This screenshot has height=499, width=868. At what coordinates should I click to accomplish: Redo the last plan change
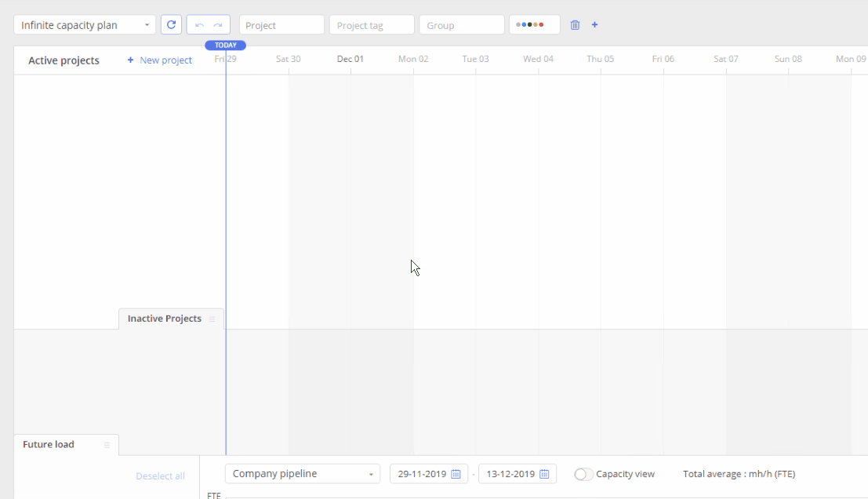point(218,25)
